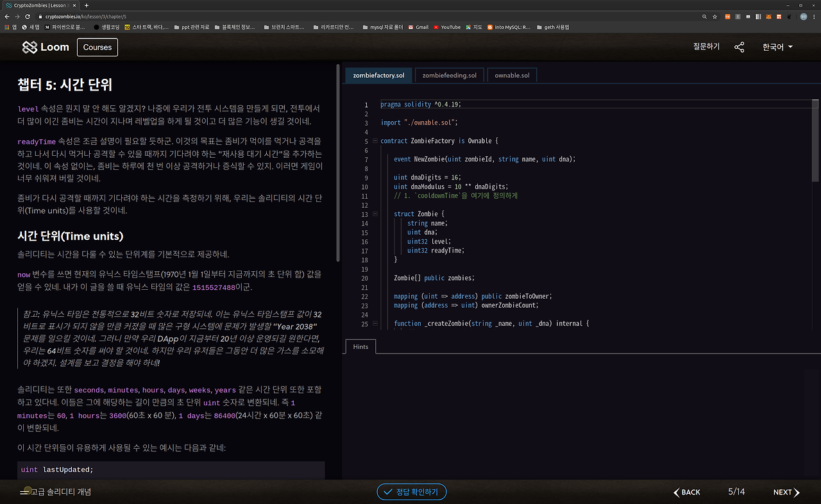Open the hamburger menu for lesson chapters
This screenshot has height=504, width=821.
pos(26,492)
